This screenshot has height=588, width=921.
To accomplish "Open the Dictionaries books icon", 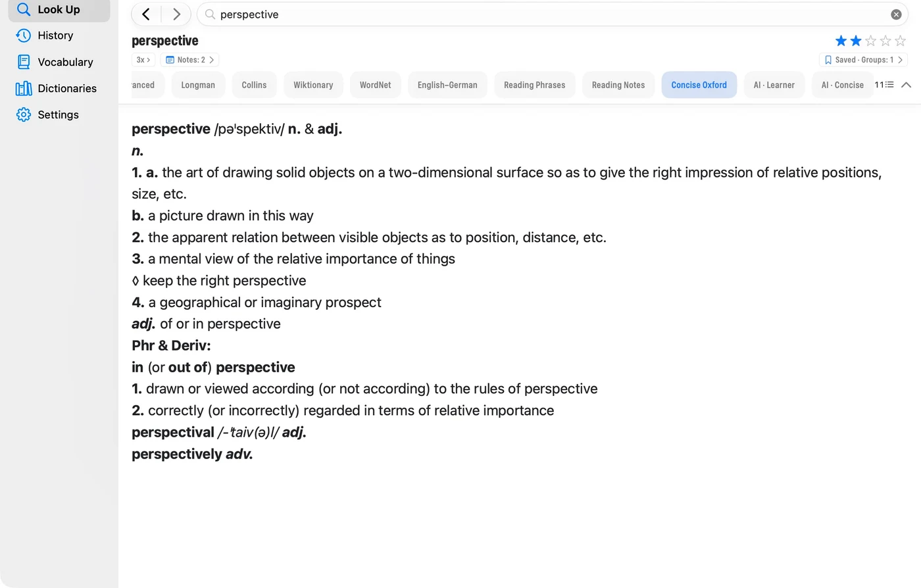I will (x=24, y=88).
